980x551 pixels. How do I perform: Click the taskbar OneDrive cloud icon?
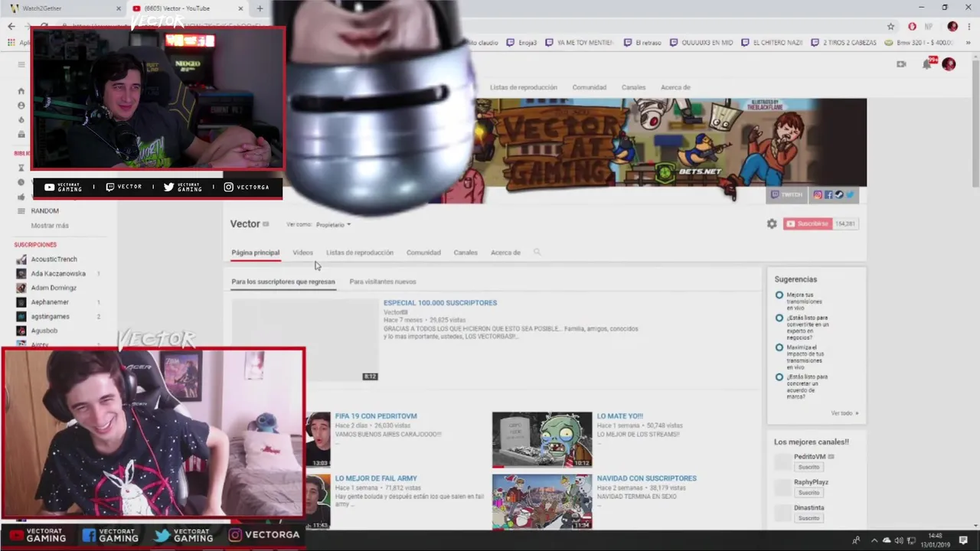pyautogui.click(x=887, y=540)
